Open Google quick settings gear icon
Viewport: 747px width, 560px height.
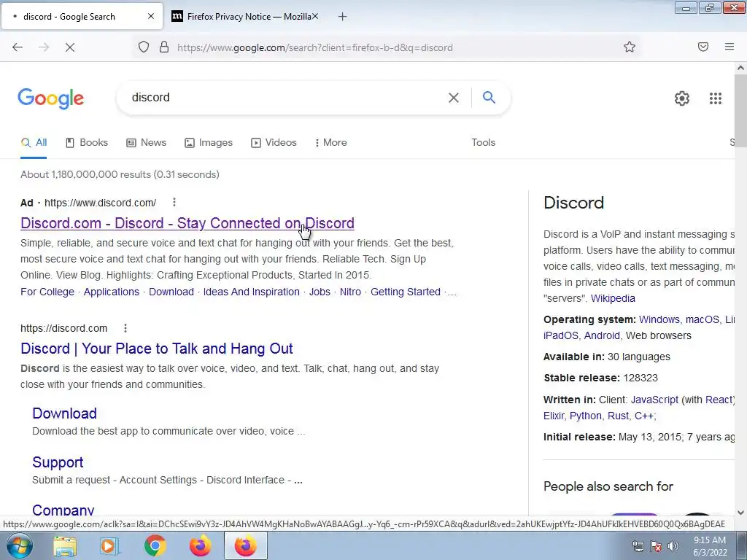coord(682,98)
